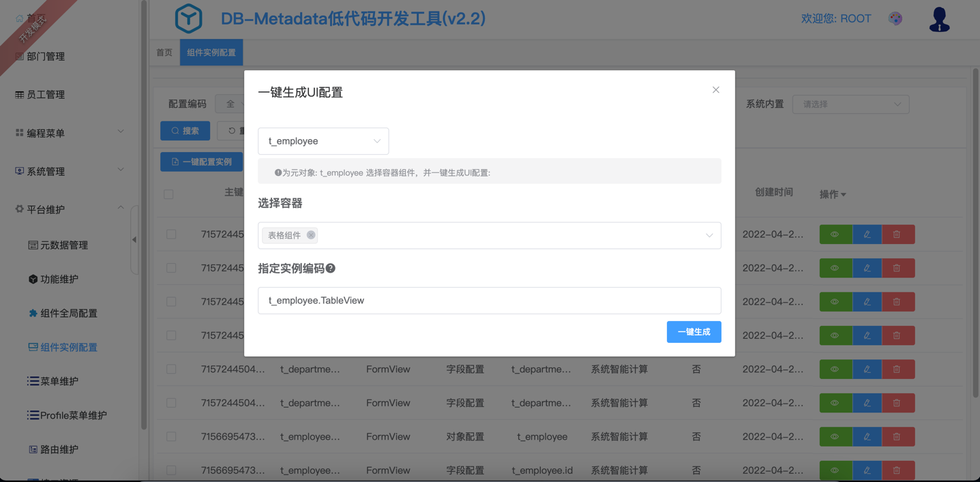Click the green eye view button in first row
Screen dimensions: 980x482
[835, 235]
